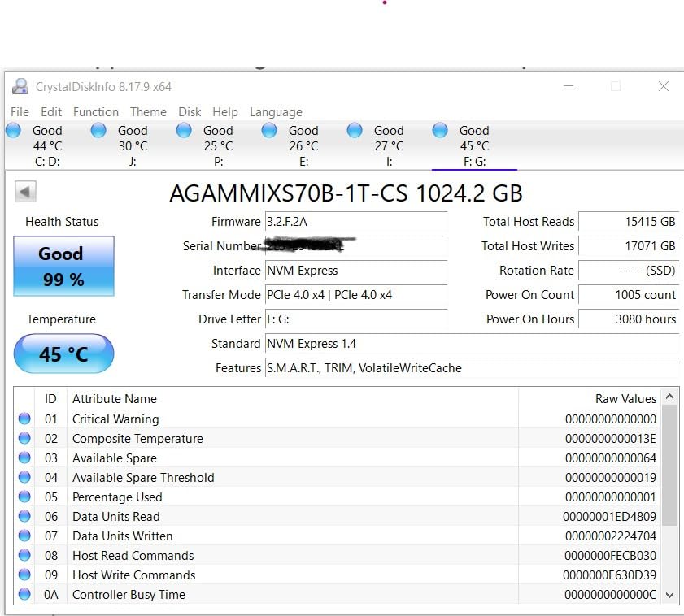The image size is (684, 616).
Task: Click the E: drive status orb
Action: [269, 130]
